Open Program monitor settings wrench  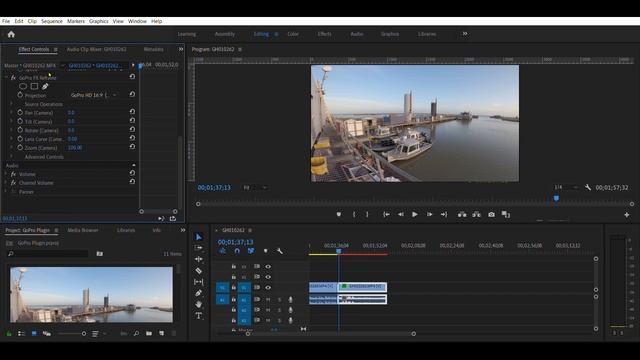point(588,187)
